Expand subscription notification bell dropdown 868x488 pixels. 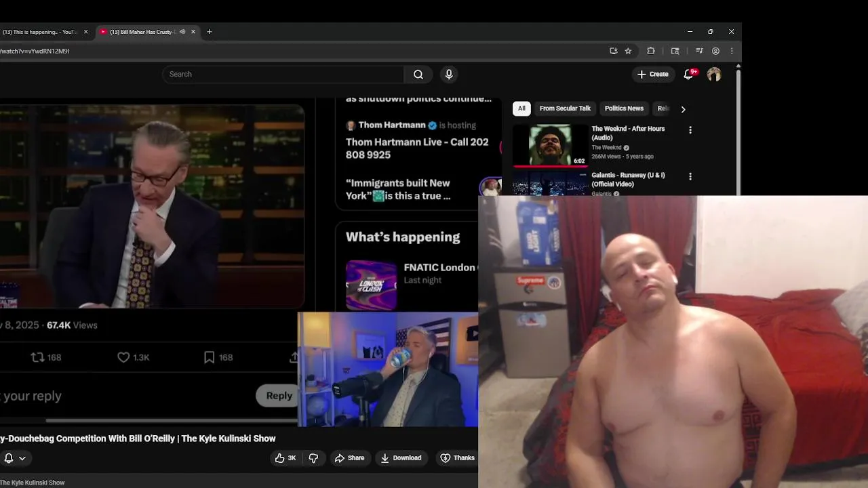[x=15, y=458]
